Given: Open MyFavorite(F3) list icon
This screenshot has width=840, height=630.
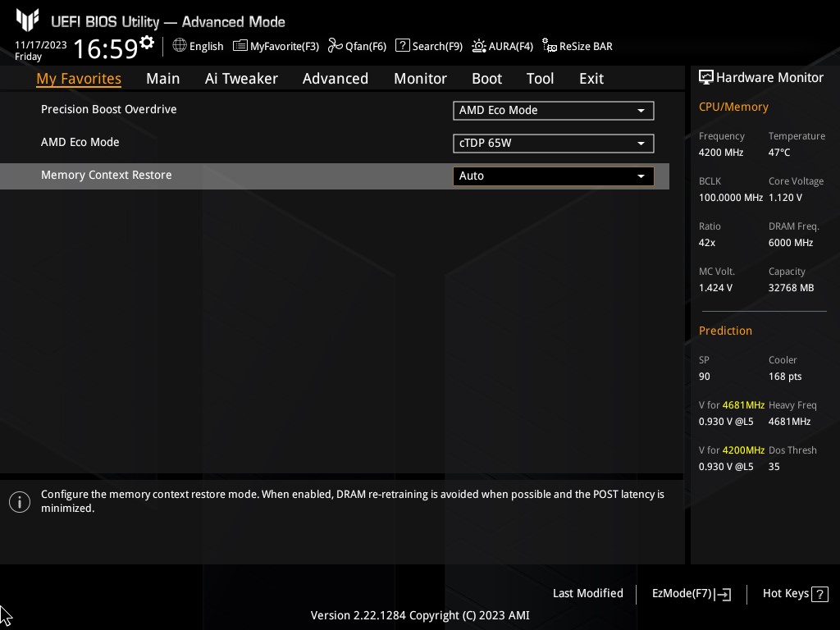Looking at the screenshot, I should [x=240, y=46].
